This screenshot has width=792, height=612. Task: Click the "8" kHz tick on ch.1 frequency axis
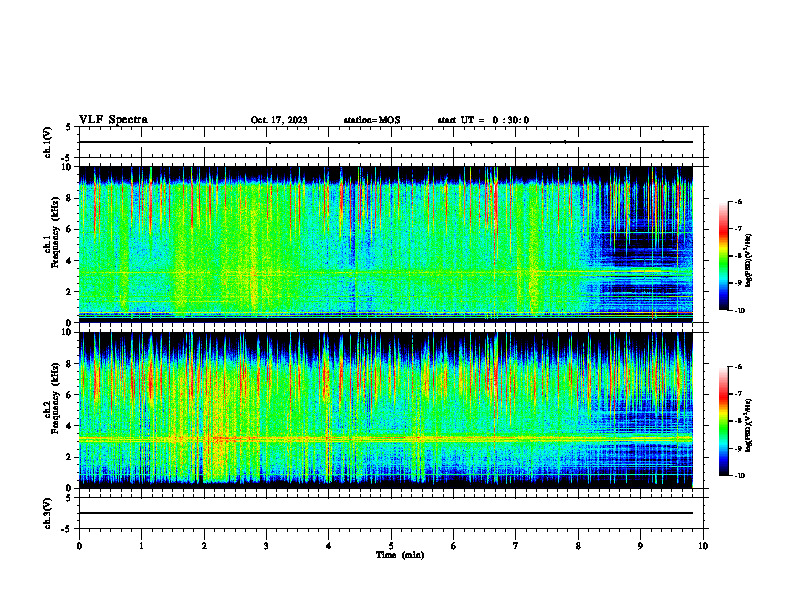(70, 198)
